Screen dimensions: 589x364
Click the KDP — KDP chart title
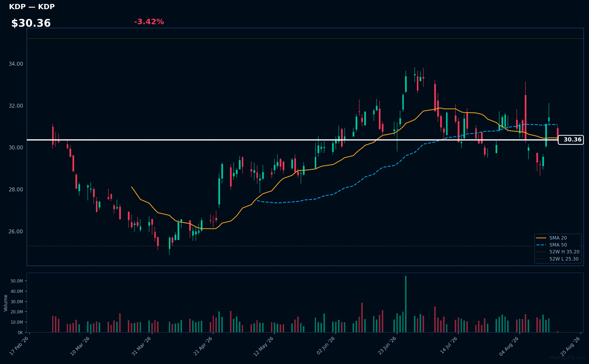tap(32, 7)
